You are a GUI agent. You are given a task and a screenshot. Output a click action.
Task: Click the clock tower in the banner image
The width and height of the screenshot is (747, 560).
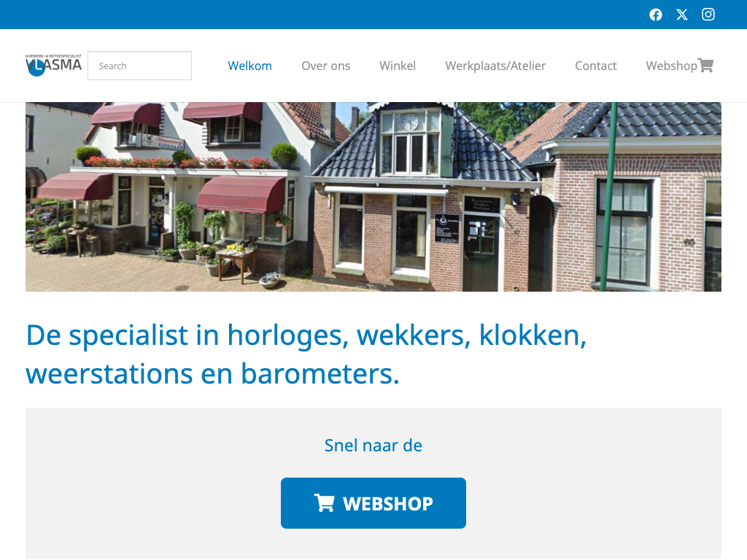pos(411,141)
